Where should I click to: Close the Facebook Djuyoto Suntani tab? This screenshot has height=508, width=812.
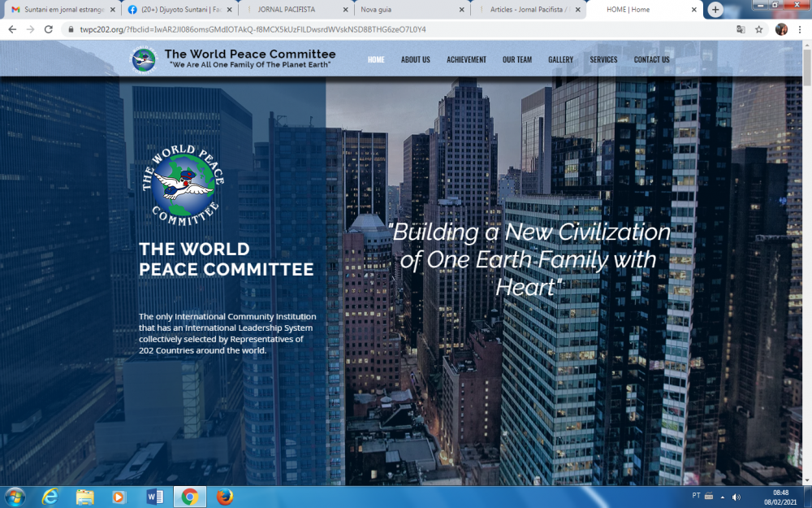tap(230, 9)
